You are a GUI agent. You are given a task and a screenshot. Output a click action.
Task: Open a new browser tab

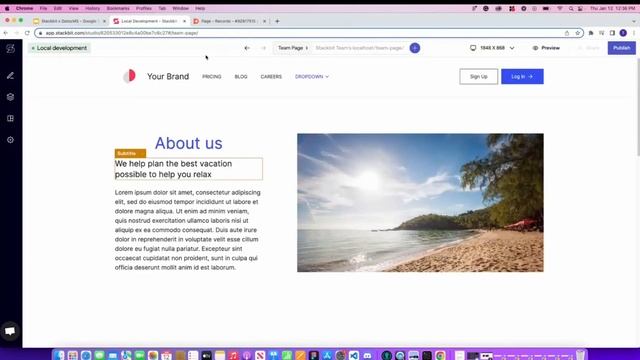click(x=277, y=21)
